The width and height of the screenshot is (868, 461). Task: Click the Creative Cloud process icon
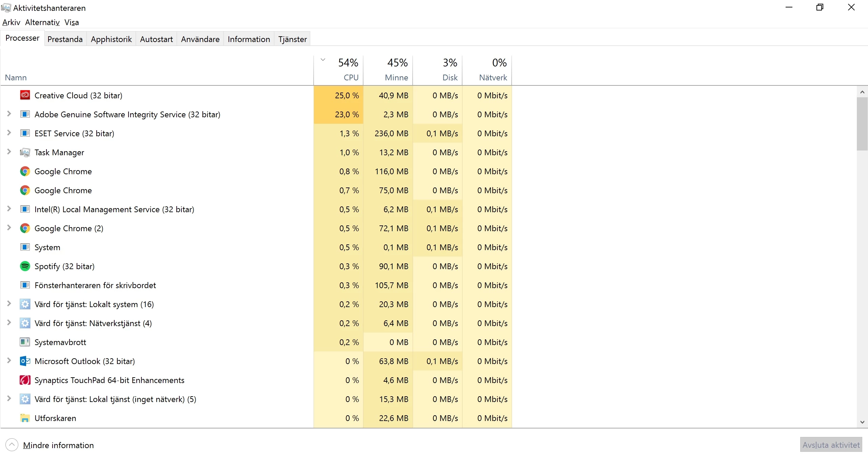[25, 95]
